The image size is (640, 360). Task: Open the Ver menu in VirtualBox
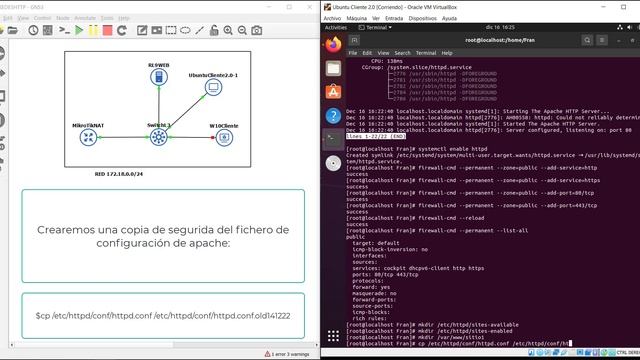click(376, 18)
